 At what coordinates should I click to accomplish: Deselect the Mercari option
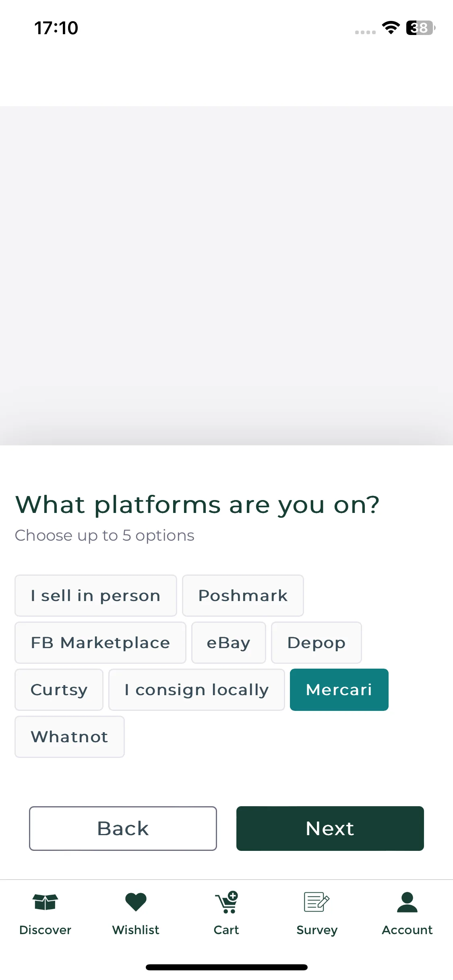[x=339, y=690]
